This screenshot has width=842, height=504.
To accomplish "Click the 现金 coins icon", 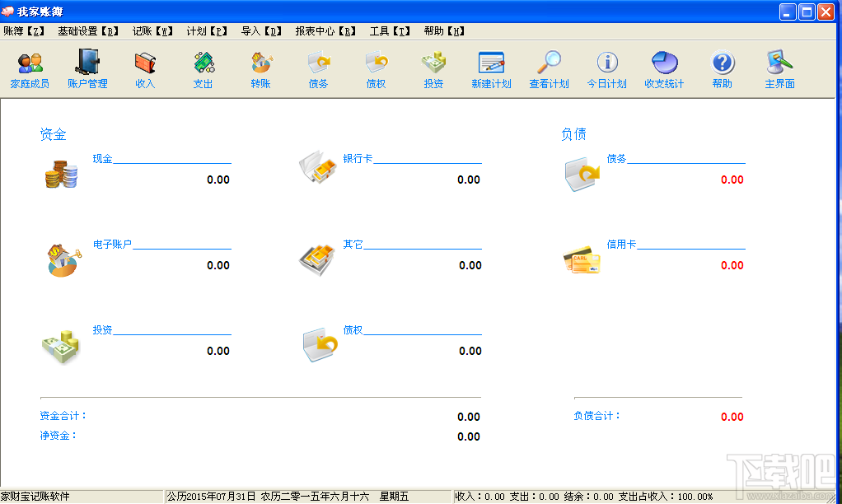I will click(x=61, y=174).
